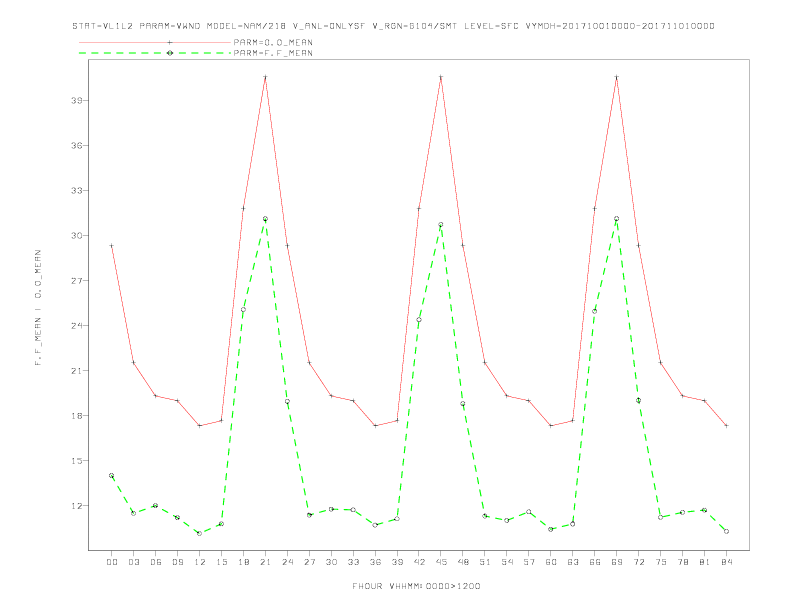The width and height of the screenshot is (792, 612).
Task: Click x-axis forecast hour label 63
Action: tap(573, 562)
